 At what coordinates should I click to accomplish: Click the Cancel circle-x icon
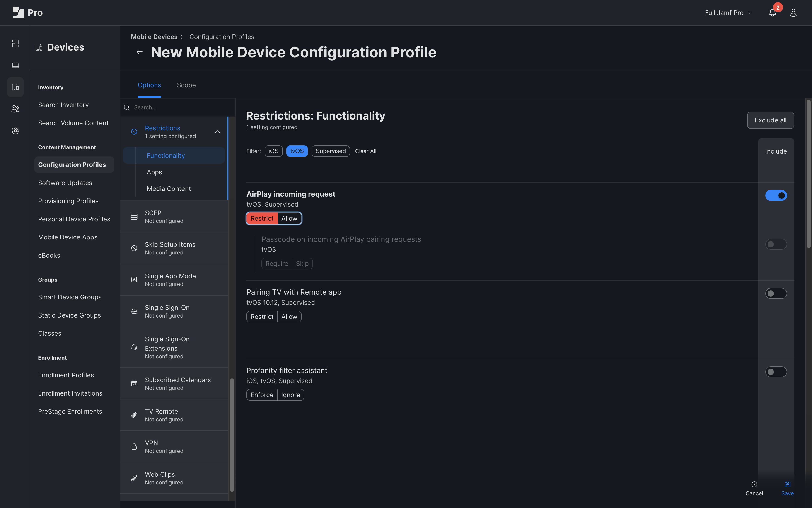754,484
